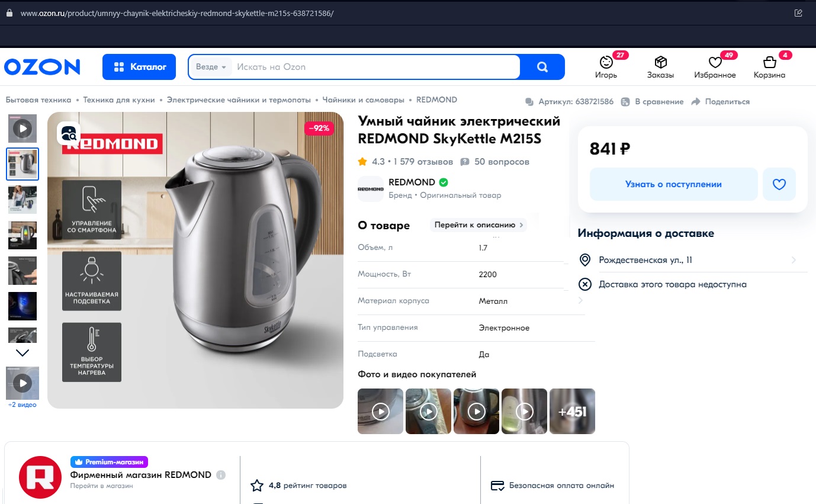Expand the Материал корпуса row chevron
The height and width of the screenshot is (504, 816).
580,301
